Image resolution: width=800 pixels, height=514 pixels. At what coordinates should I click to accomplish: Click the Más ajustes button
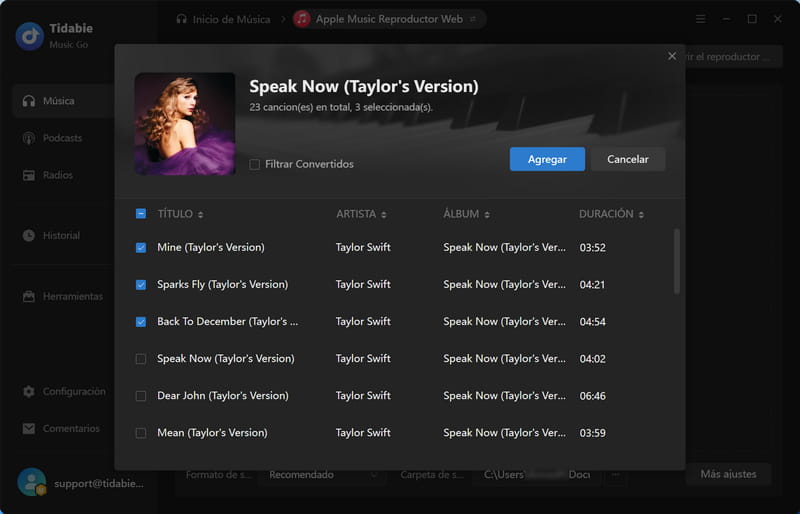pos(728,474)
